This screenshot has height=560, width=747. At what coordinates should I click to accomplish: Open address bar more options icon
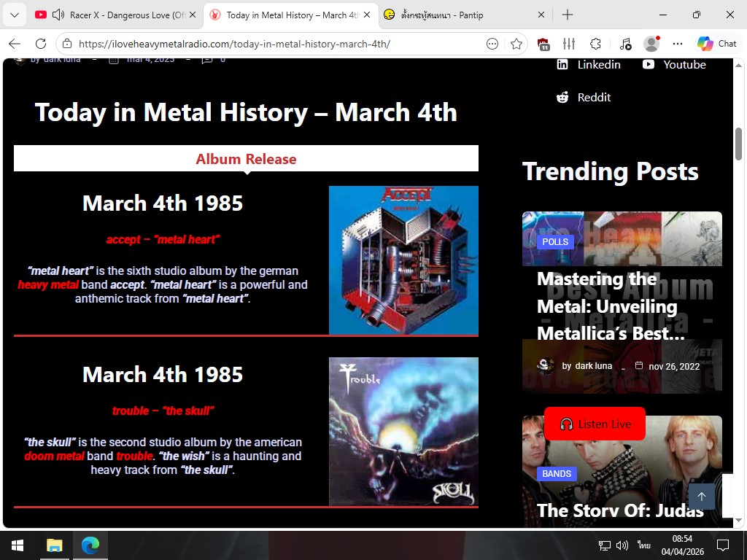click(x=492, y=44)
